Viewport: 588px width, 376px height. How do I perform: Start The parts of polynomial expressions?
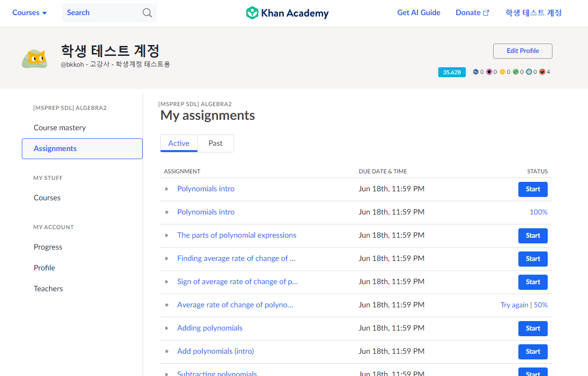pyautogui.click(x=533, y=236)
